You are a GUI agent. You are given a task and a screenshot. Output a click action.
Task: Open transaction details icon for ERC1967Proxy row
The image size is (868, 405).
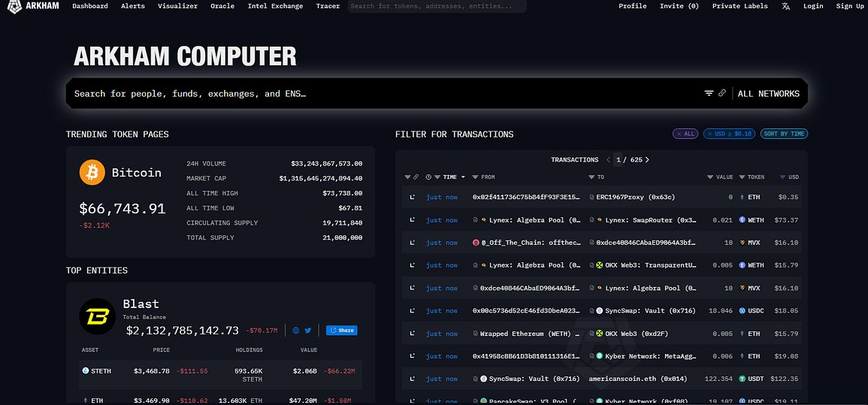pyautogui.click(x=412, y=198)
